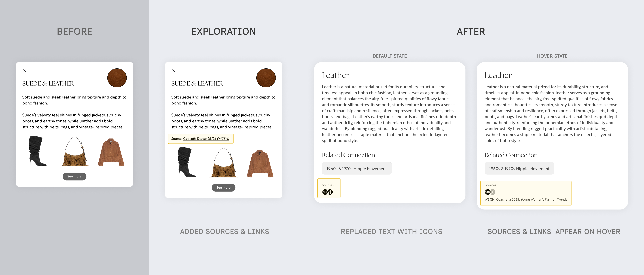Screen dimensions: 644x275
Task: Click the HOVER STATE label
Action: tap(552, 56)
